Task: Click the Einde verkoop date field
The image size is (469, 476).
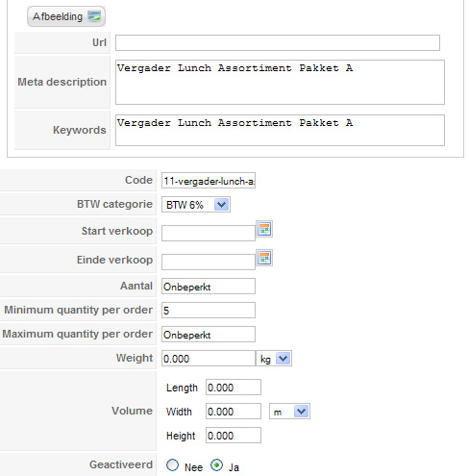Action: point(209,262)
